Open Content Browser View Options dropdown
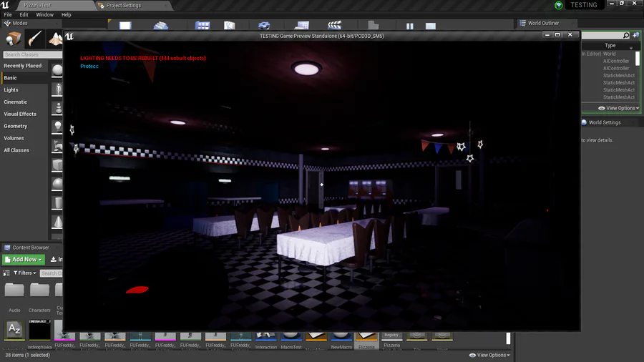Screen dimensions: 644x362 pos(489,355)
